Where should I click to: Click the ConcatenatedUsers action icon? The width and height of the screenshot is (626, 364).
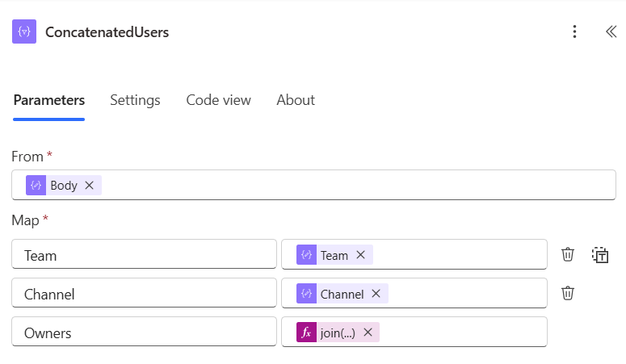tap(24, 32)
